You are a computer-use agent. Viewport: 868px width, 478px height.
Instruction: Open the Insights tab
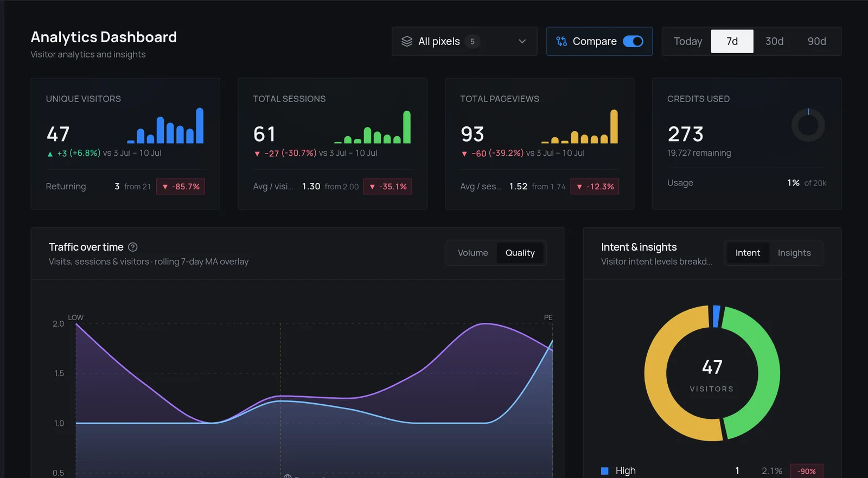click(x=794, y=253)
